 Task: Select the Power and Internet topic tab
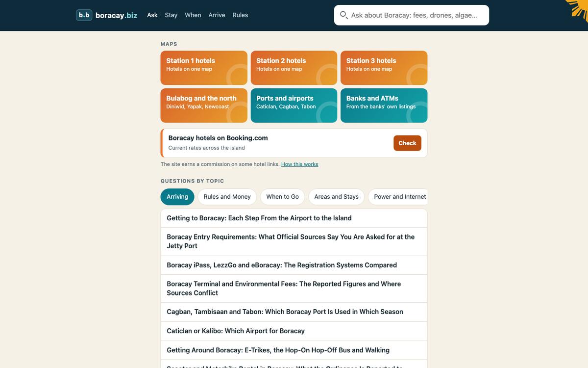click(398, 197)
